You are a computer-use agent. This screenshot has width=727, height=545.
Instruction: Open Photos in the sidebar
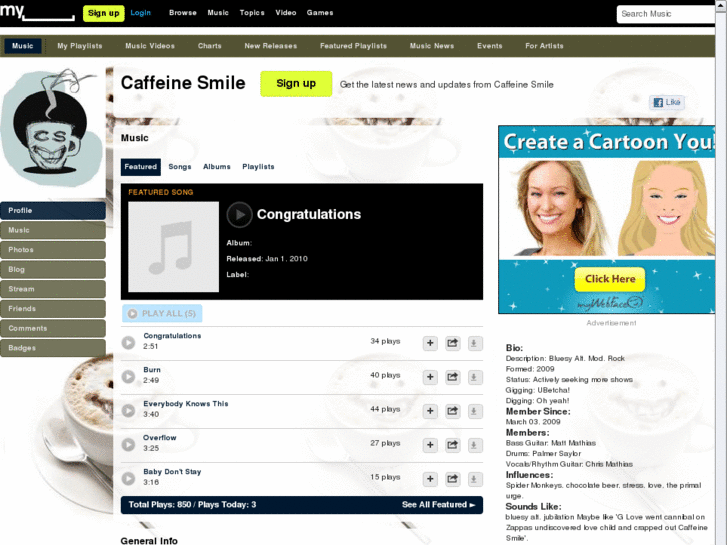pos(53,250)
